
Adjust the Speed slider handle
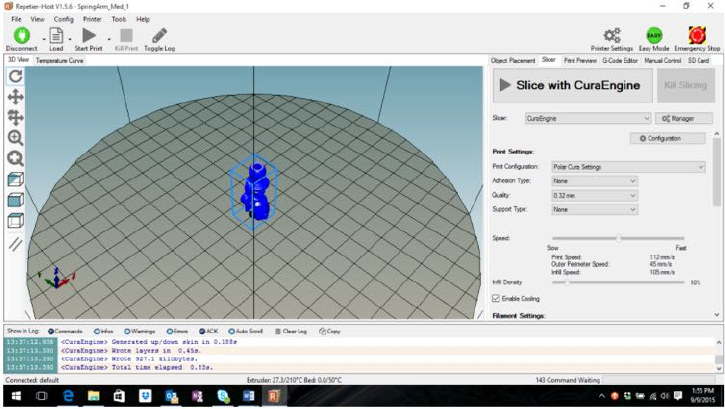[619, 238]
